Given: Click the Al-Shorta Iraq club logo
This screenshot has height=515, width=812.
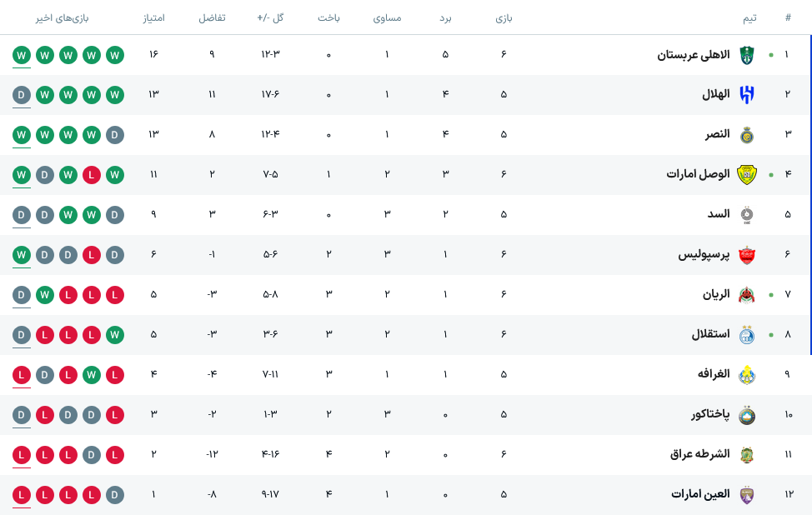Looking at the screenshot, I should 746,455.
